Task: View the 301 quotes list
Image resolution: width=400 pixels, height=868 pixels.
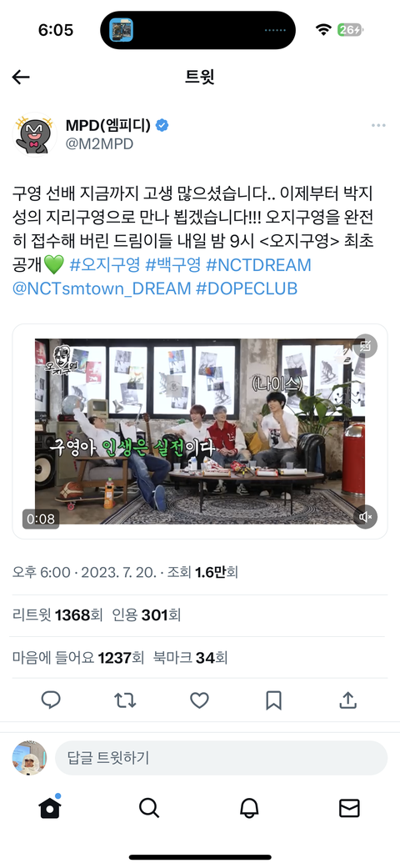Action: tap(147, 615)
